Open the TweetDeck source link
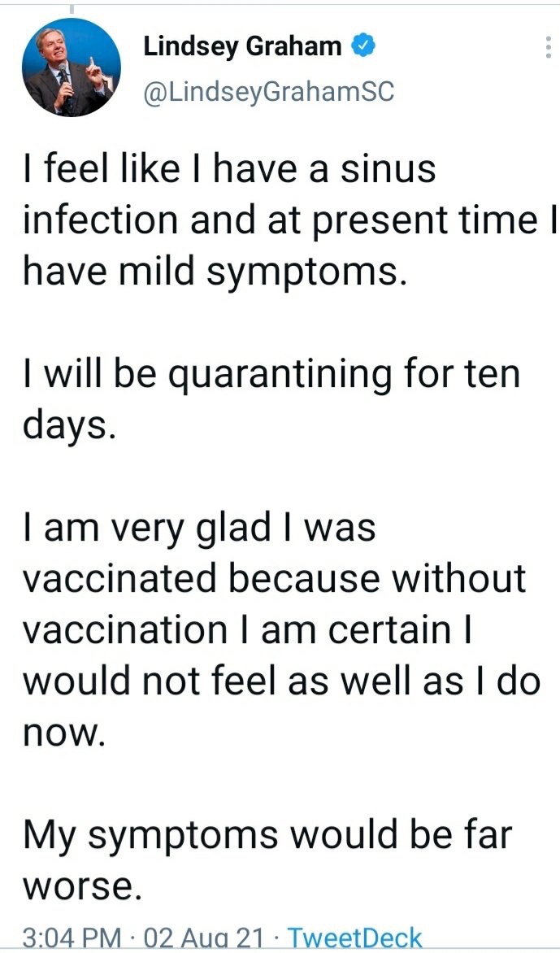 pos(354,938)
